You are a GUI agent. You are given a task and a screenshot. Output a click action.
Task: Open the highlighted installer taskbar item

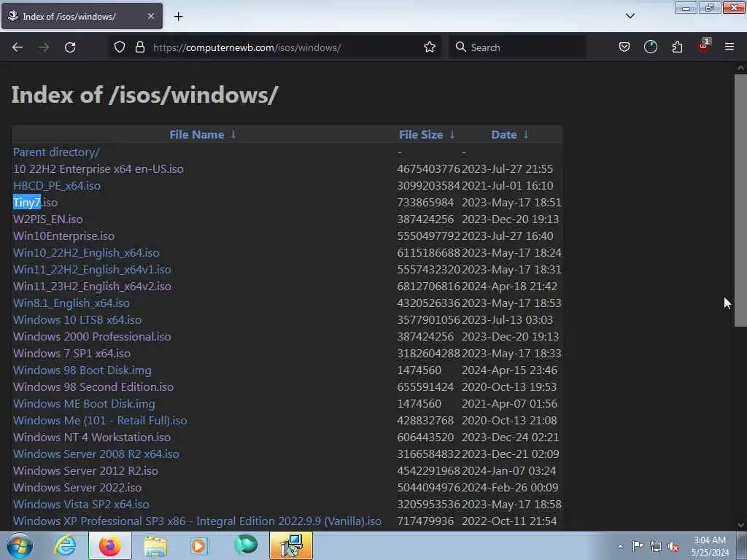(x=291, y=545)
